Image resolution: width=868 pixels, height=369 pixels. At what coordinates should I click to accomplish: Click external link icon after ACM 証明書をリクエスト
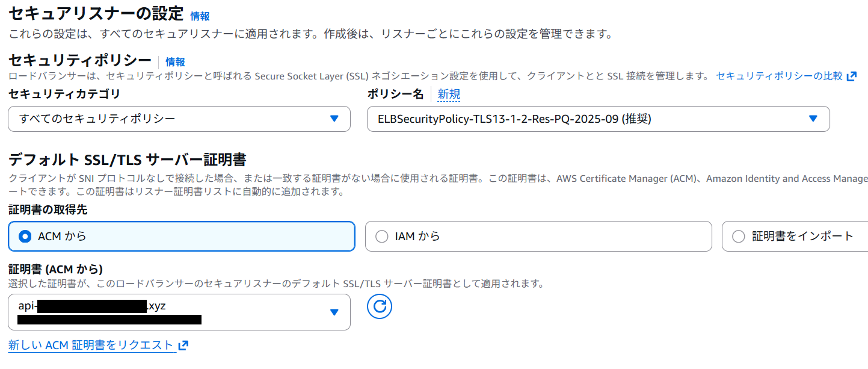tap(182, 346)
